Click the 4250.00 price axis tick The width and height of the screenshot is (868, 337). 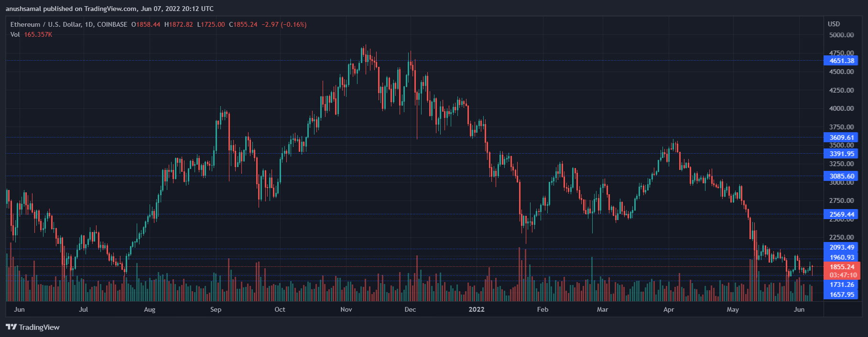click(x=841, y=90)
